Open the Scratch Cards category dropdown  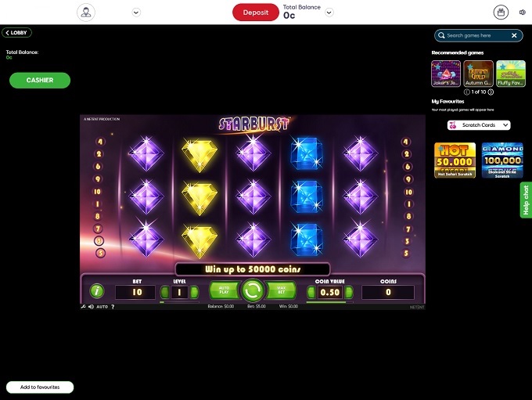(x=479, y=125)
